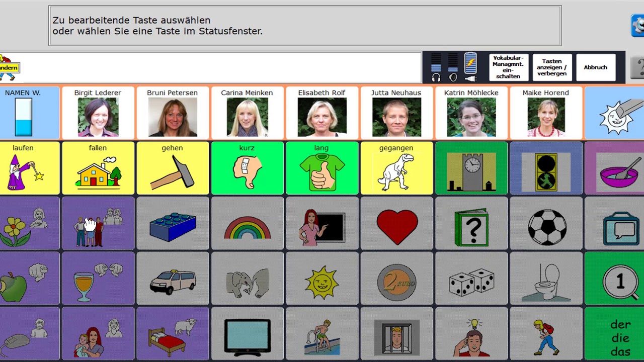The width and height of the screenshot is (644, 362).
Task: Select the smiling sun key
Action: (322, 279)
